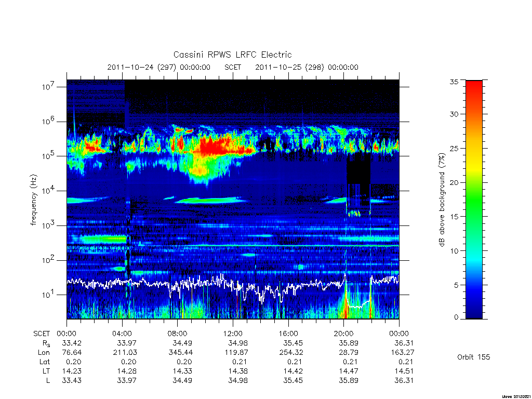Click the Rs value '36.31'

404,343
